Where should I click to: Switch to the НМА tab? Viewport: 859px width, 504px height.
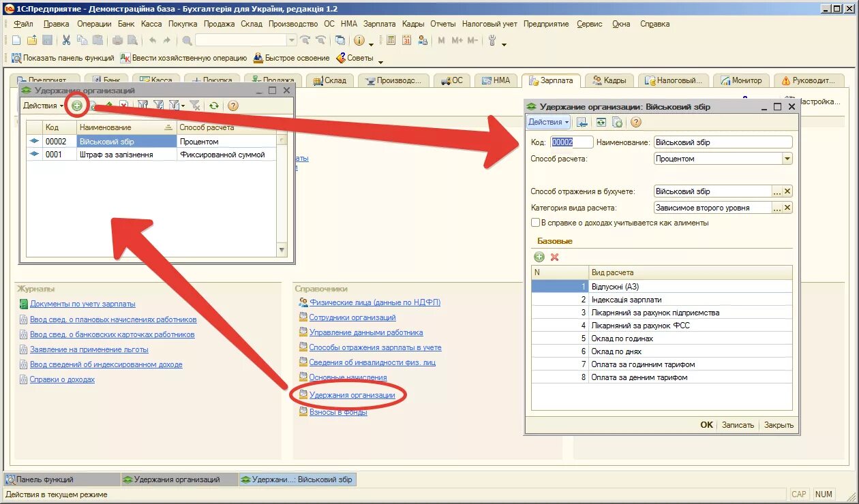point(496,80)
